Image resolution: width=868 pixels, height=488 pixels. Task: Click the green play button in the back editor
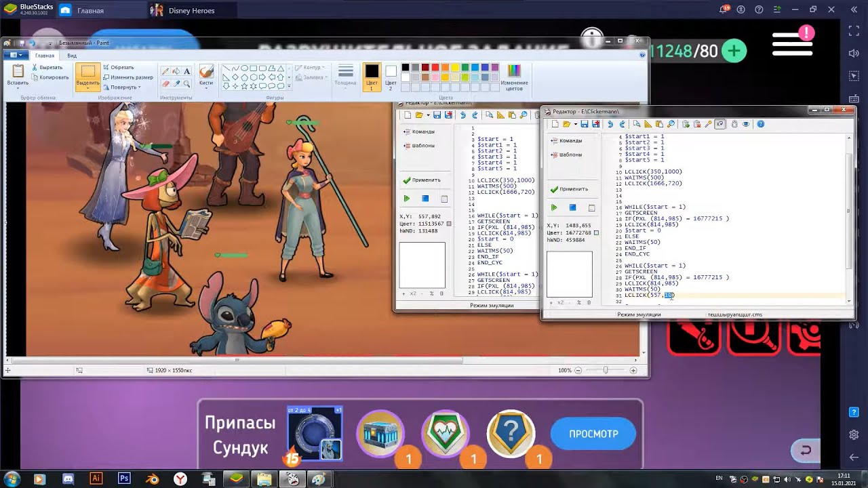pyautogui.click(x=407, y=199)
